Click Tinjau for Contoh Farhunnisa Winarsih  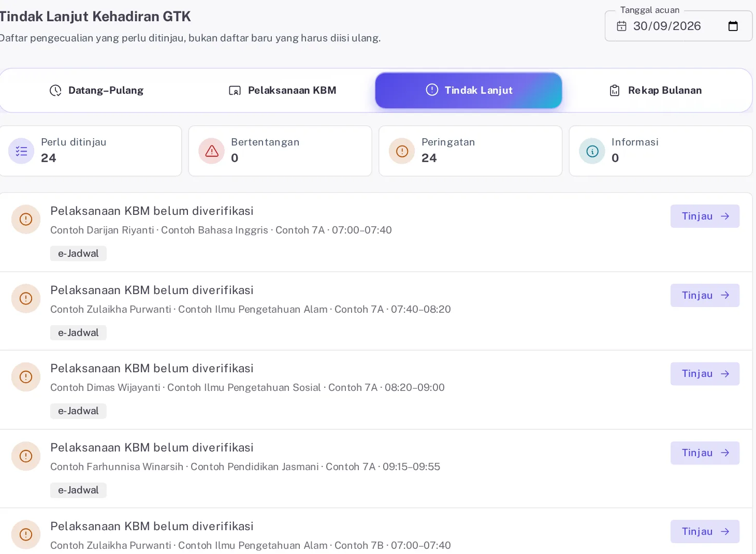pyautogui.click(x=705, y=453)
